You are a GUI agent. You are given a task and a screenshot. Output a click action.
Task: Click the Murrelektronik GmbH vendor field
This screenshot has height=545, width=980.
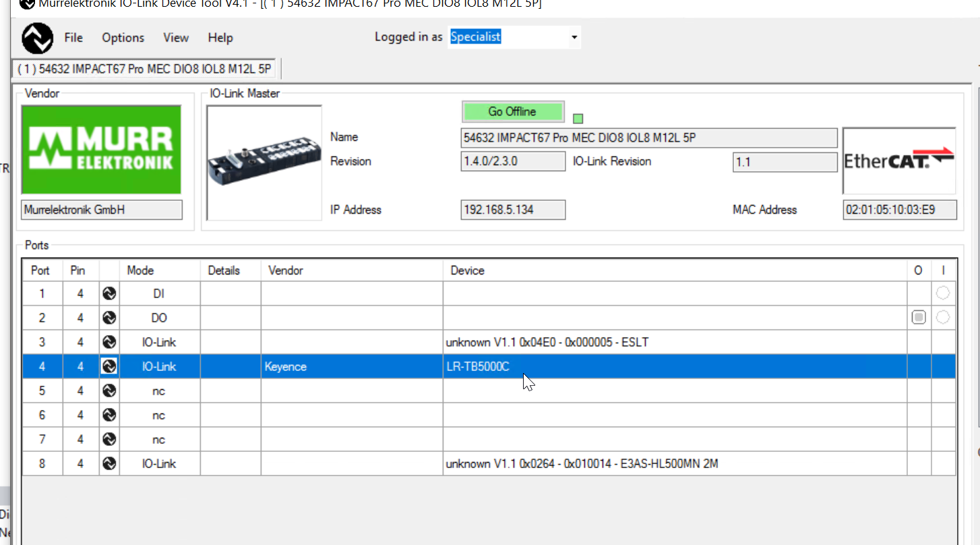coord(102,210)
